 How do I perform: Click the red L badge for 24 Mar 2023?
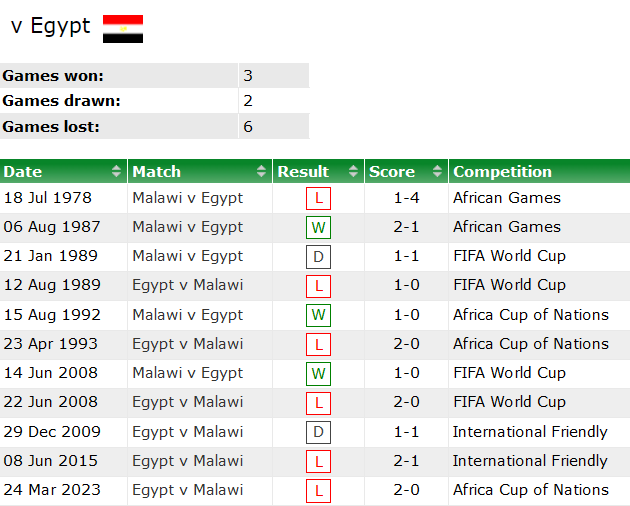(x=318, y=490)
